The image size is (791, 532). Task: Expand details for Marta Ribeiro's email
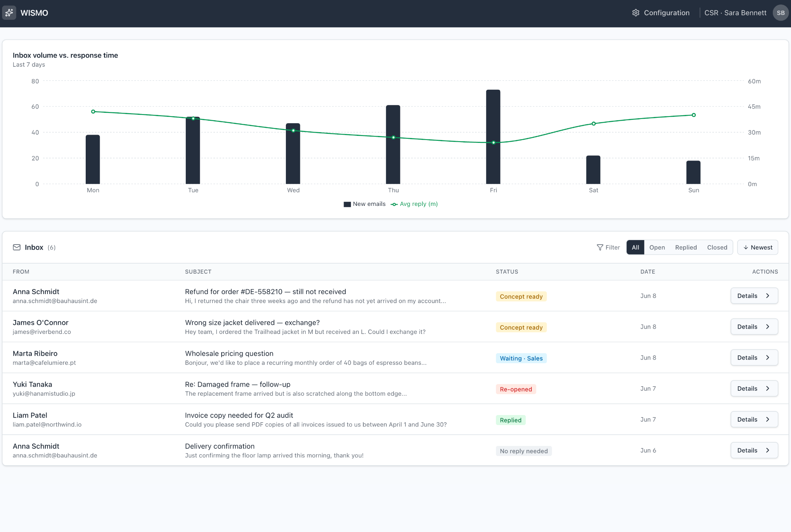pos(754,358)
